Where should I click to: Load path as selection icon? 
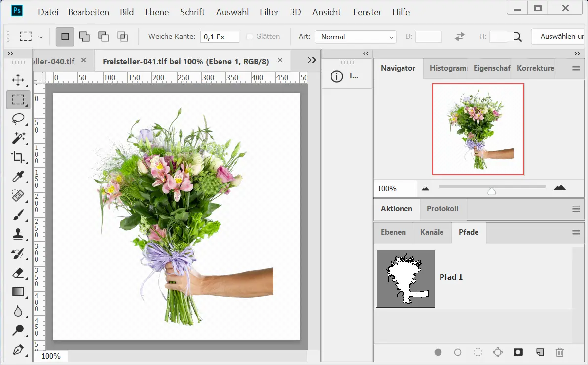478,352
